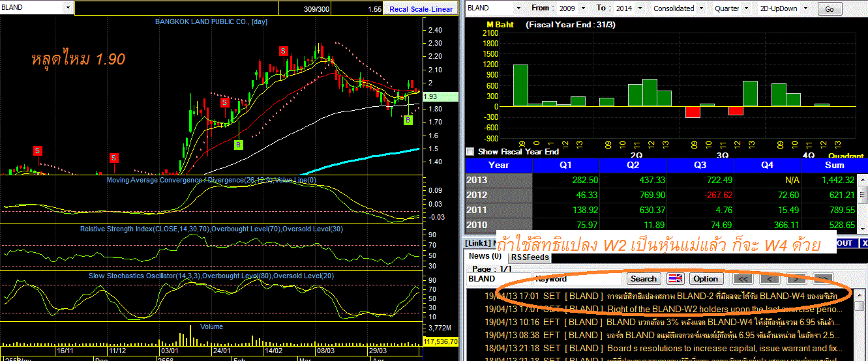Image resolution: width=868 pixels, height=361 pixels.
Task: Click the Q1 column header
Action: tap(567, 165)
